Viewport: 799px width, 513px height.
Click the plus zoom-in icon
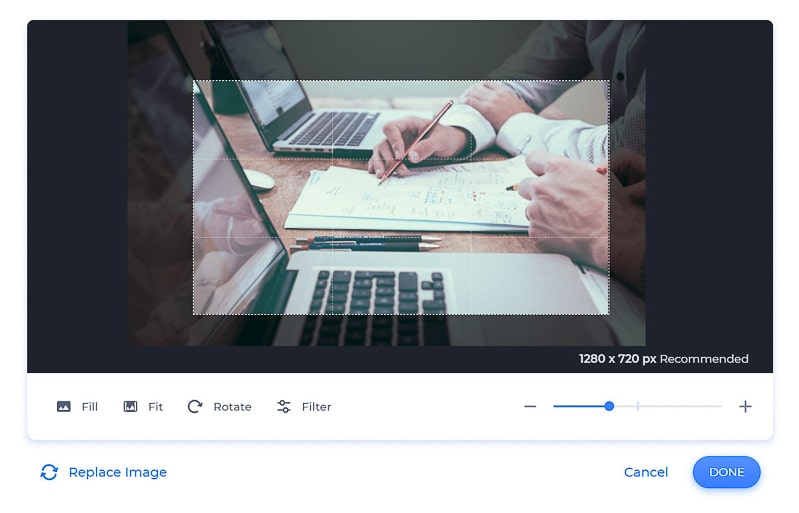click(x=745, y=407)
